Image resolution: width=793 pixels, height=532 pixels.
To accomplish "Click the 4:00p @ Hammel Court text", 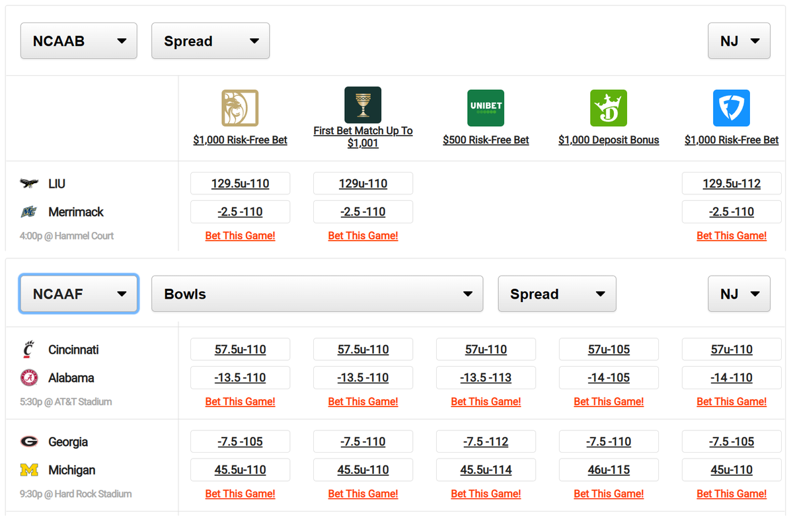I will pyautogui.click(x=67, y=236).
